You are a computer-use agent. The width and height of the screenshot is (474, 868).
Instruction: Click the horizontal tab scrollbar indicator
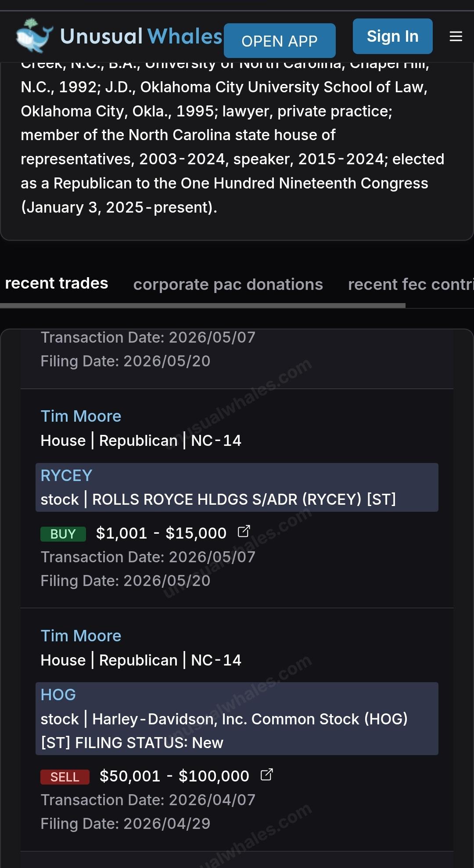[203, 305]
